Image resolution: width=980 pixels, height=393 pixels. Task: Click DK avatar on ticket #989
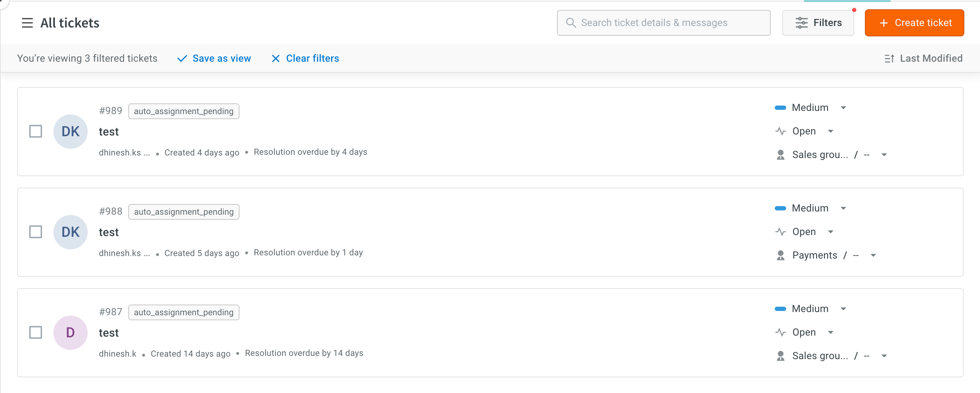pos(70,131)
